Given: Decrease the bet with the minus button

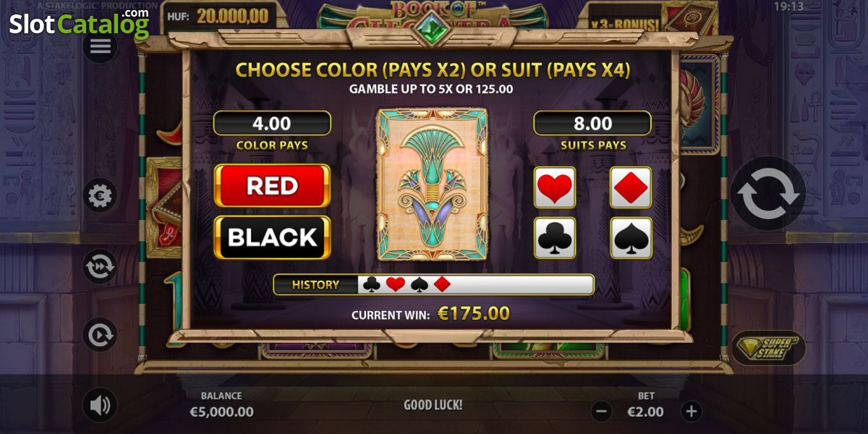Looking at the screenshot, I should 602,412.
